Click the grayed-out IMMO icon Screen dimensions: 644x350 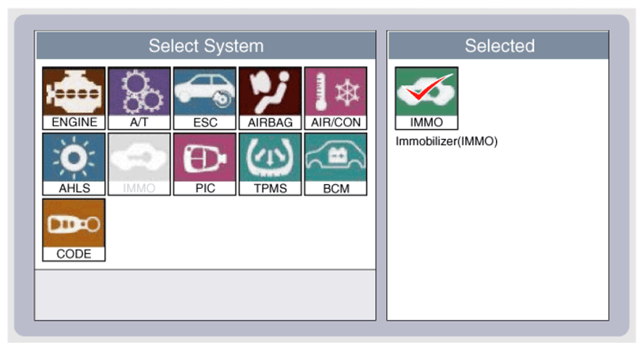139,164
